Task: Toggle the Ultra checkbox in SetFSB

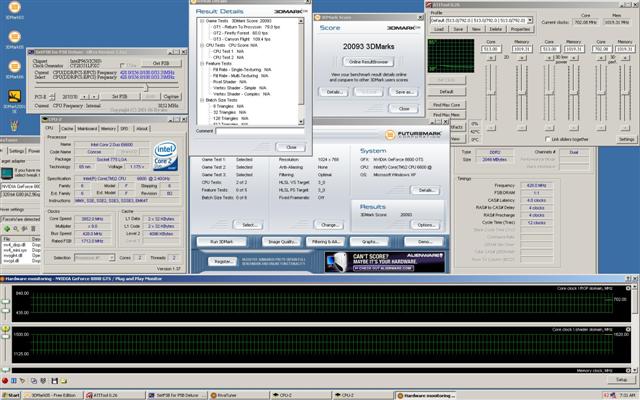Action: pyautogui.click(x=122, y=65)
